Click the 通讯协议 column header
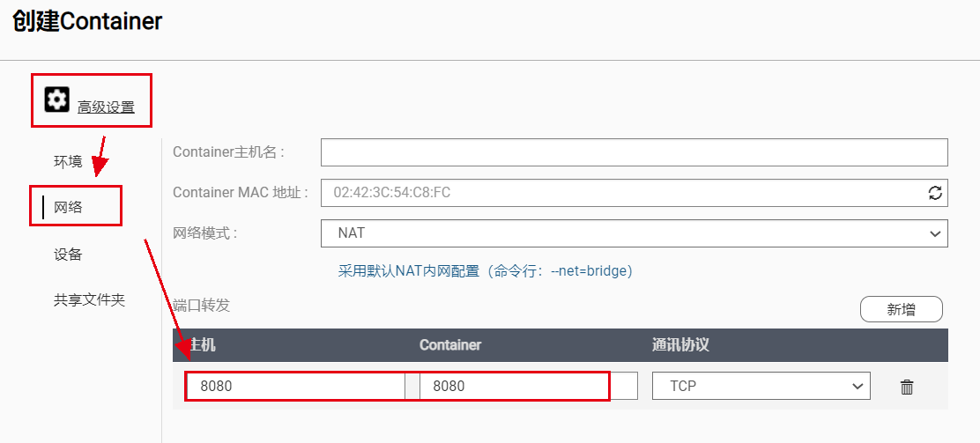Screen dimensions: 980x443 (x=680, y=345)
